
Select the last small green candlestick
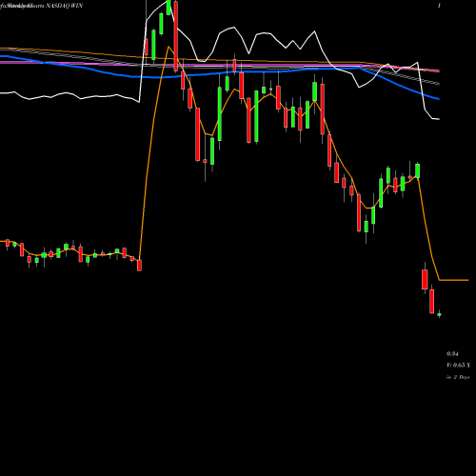439,314
